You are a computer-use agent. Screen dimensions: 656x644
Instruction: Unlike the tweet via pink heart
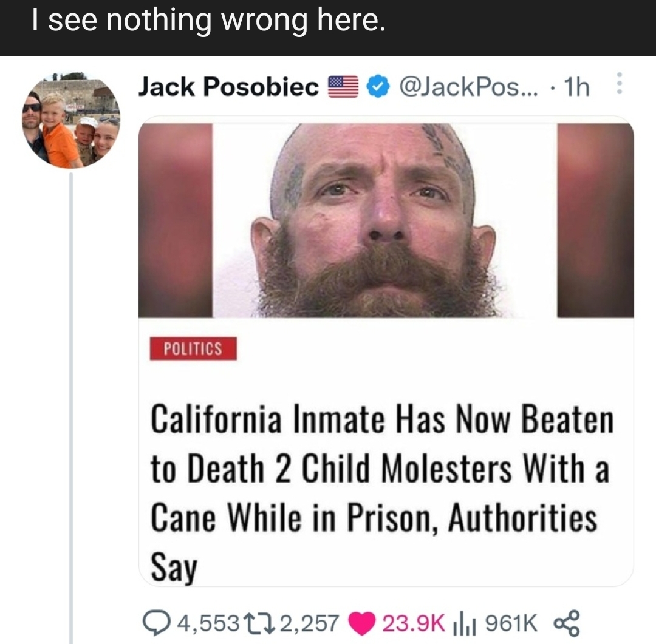point(362,623)
